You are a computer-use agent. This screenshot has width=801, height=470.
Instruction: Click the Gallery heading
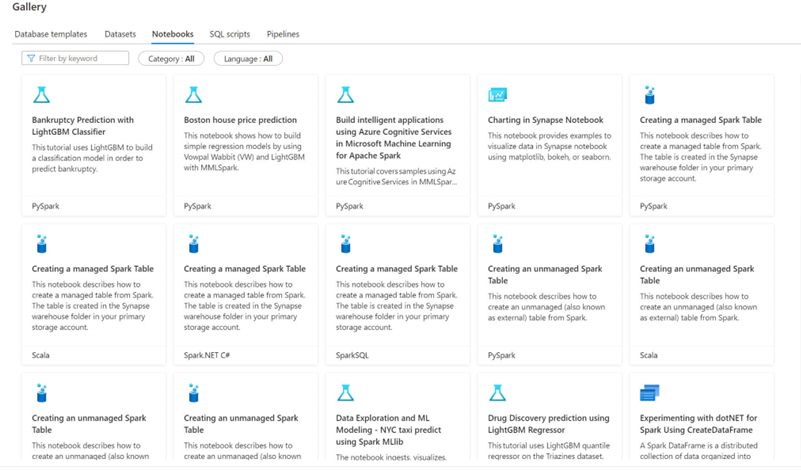(30, 7)
